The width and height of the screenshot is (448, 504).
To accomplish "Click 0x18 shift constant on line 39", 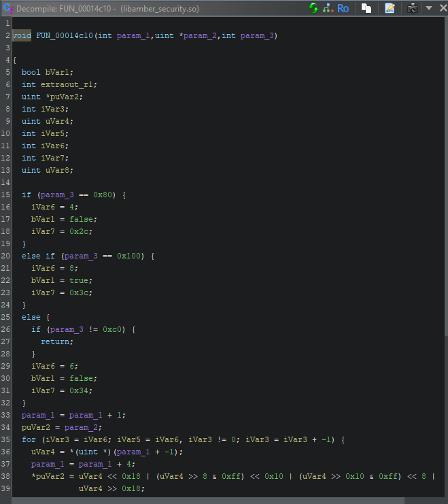I will [x=131, y=488].
